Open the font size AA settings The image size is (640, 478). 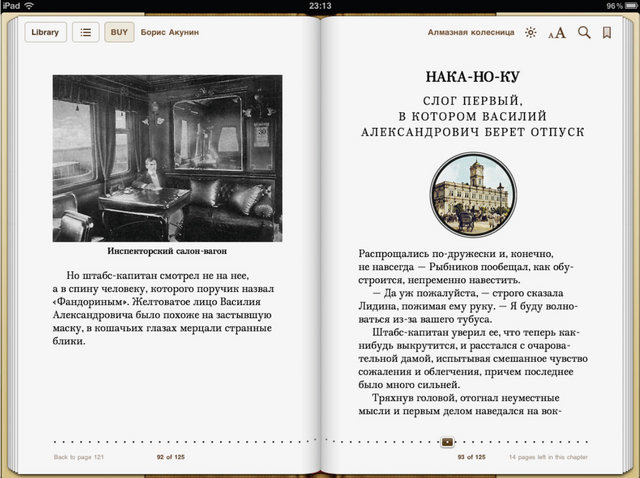click(557, 33)
